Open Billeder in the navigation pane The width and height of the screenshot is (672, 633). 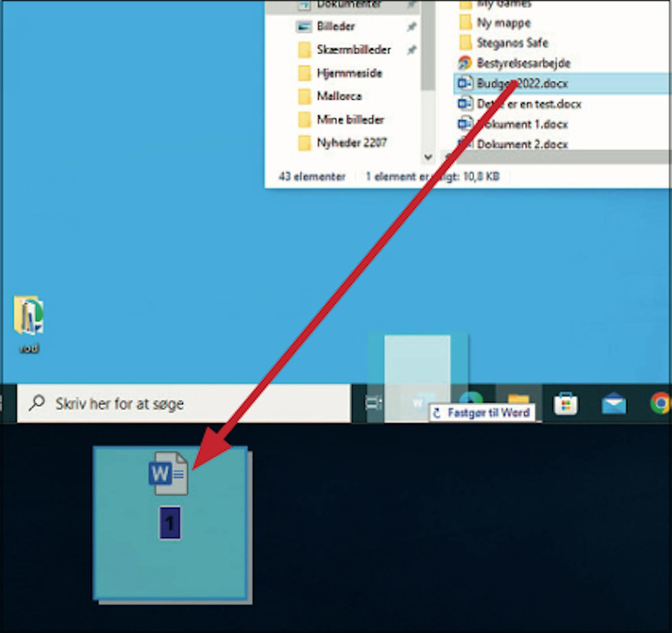click(x=326, y=26)
